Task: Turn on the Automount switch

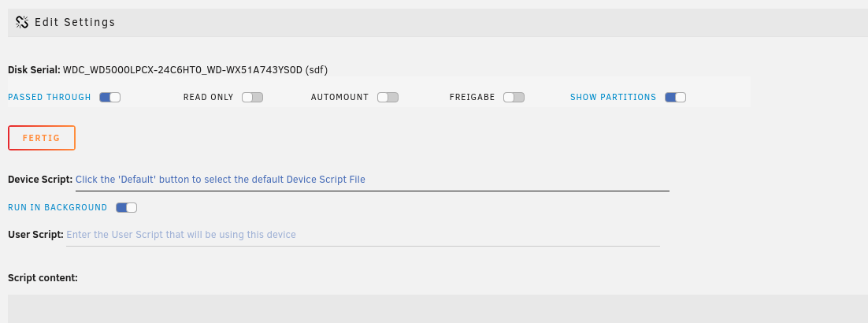Action: coord(388,98)
